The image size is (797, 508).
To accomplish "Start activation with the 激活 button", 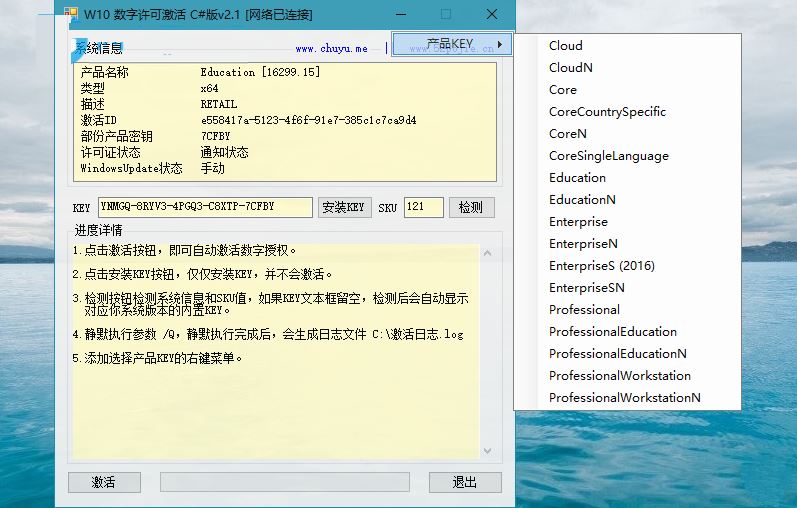I will (x=104, y=482).
